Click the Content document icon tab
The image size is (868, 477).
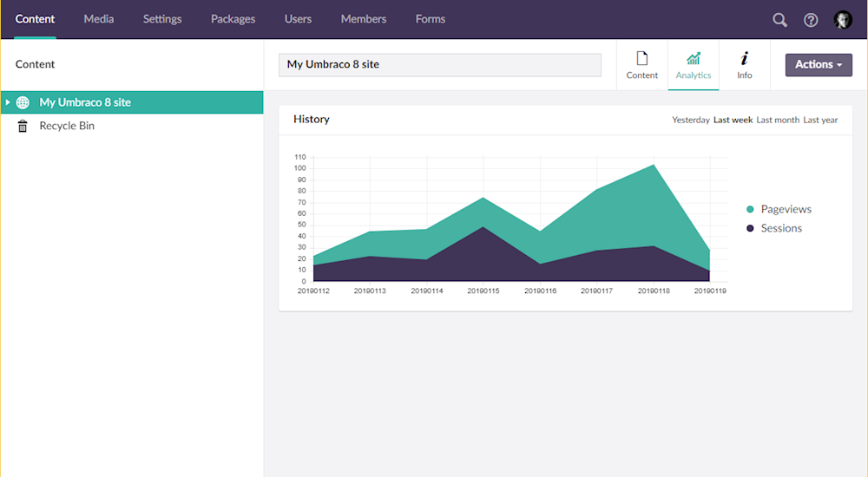(x=642, y=60)
